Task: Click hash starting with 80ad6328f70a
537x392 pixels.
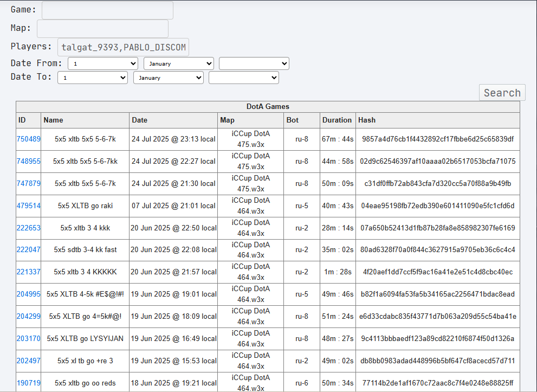Action: [x=438, y=250]
